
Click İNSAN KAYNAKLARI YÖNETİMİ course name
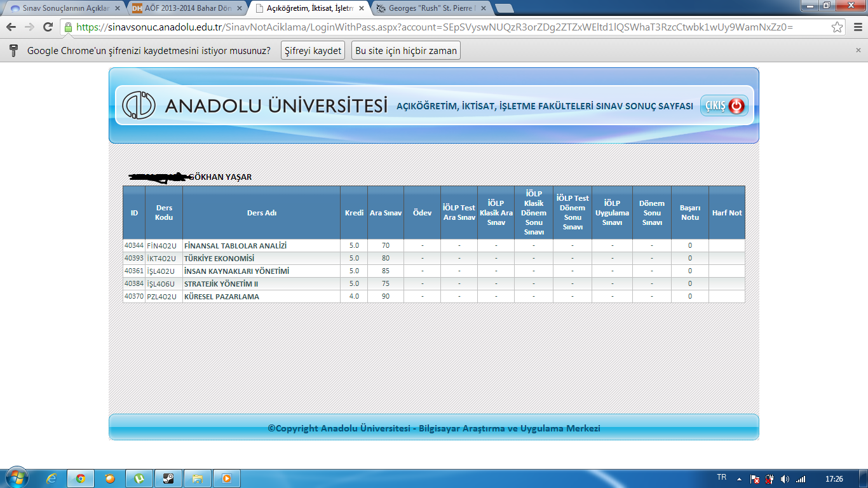click(236, 271)
